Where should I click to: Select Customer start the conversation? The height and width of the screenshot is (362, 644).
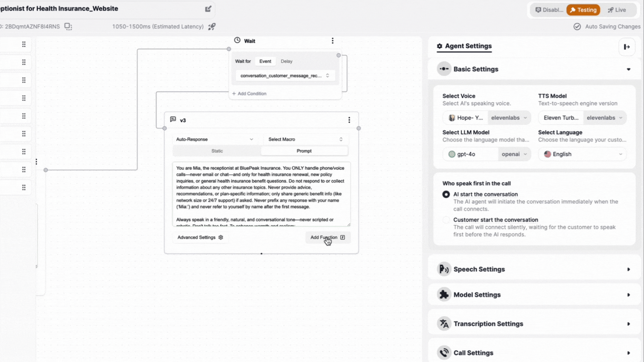coord(446,220)
